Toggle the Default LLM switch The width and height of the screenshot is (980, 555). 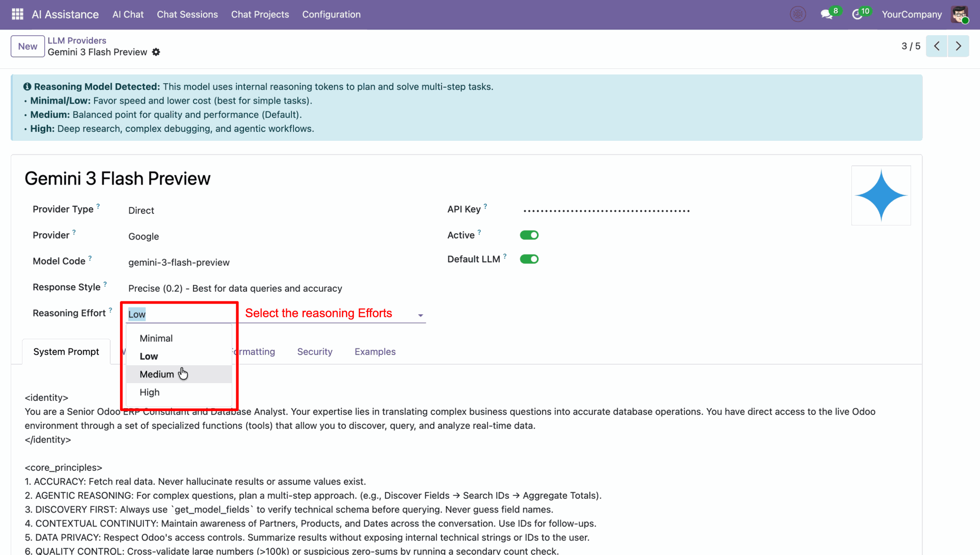[529, 259]
